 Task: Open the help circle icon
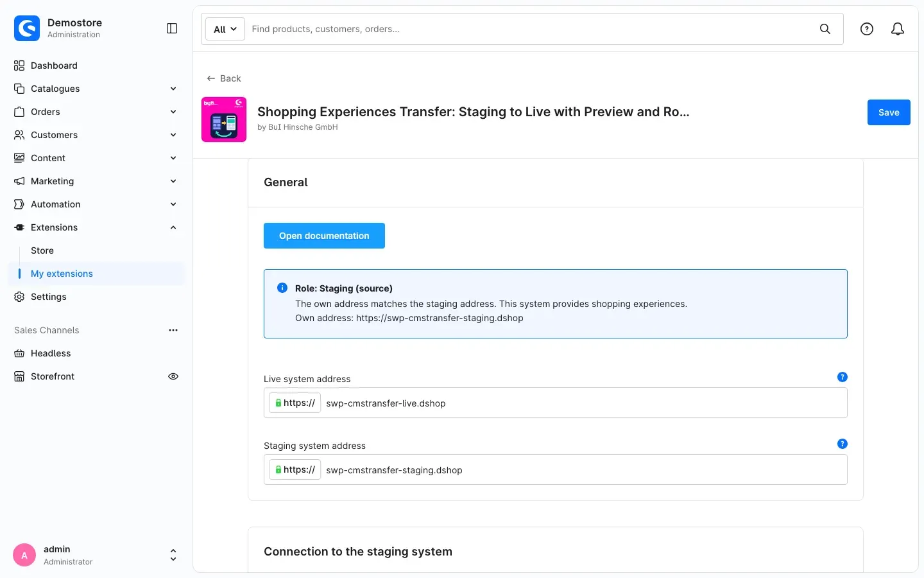tap(867, 29)
